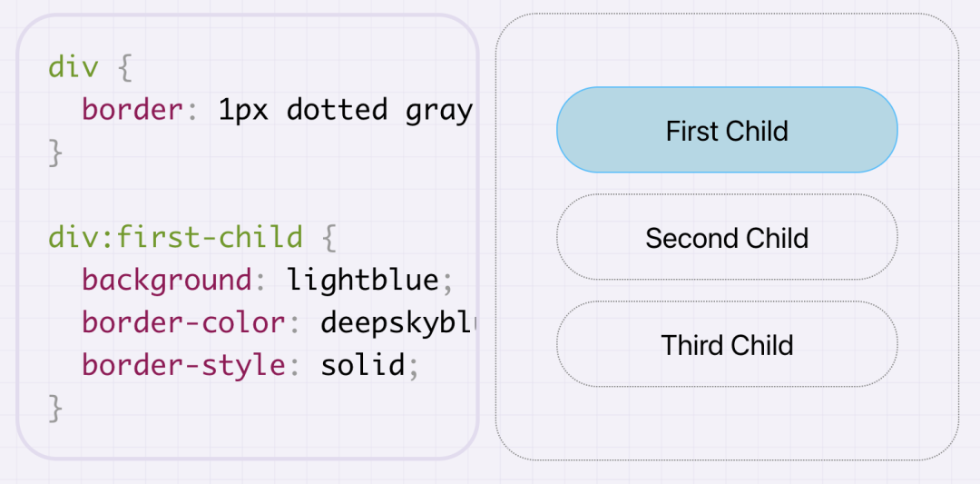The height and width of the screenshot is (484, 980).
Task: Click the closing brace of the first-child rule
Action: (55, 409)
